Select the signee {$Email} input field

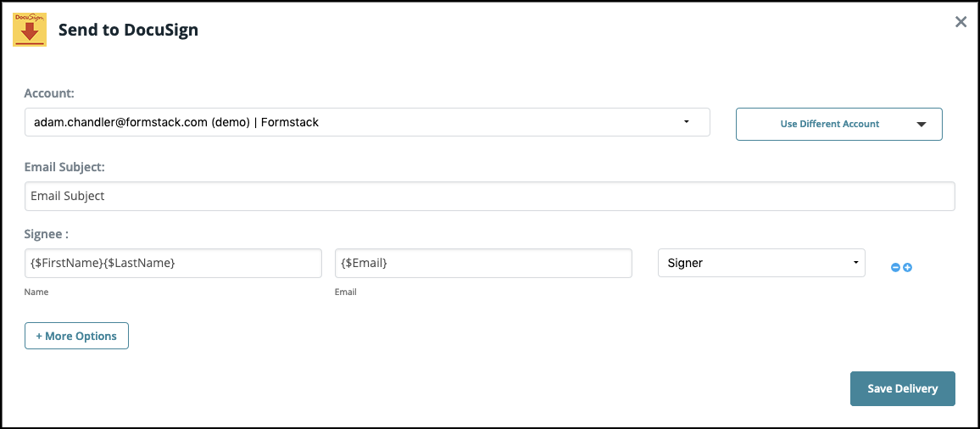point(483,263)
